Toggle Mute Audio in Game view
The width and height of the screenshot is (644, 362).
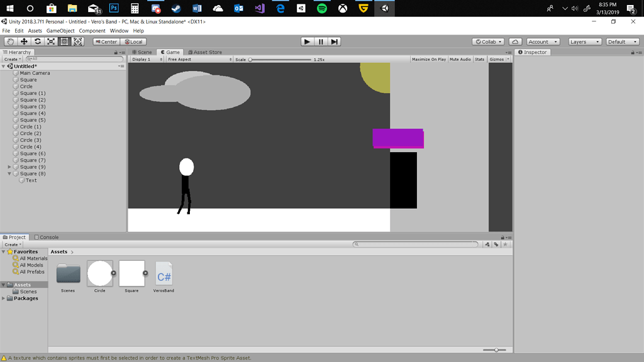(x=460, y=59)
